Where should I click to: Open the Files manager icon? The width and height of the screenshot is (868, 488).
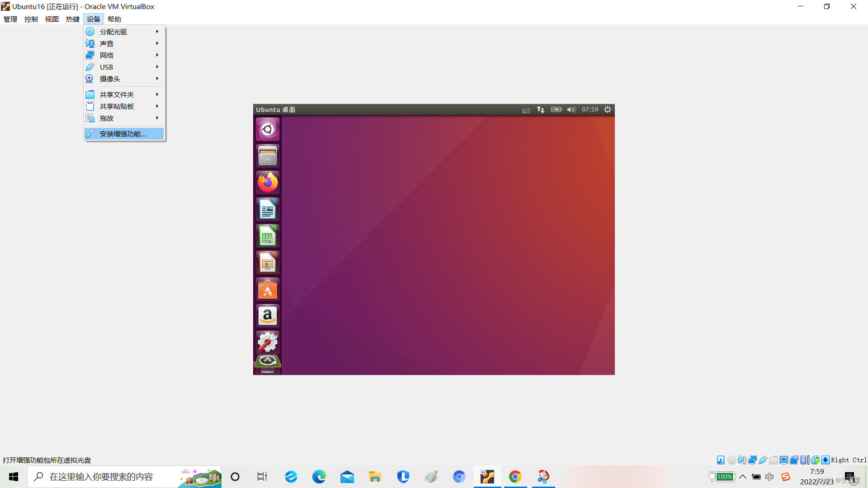(x=268, y=156)
